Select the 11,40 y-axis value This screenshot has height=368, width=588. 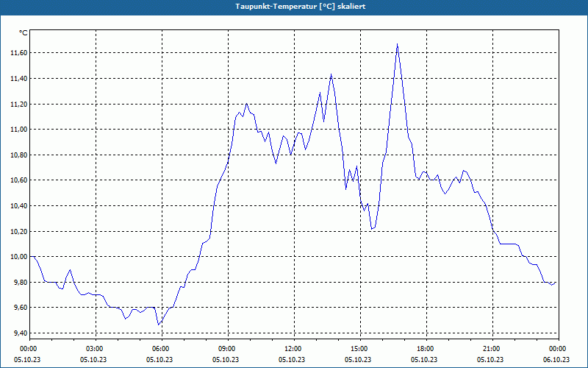[x=19, y=79]
